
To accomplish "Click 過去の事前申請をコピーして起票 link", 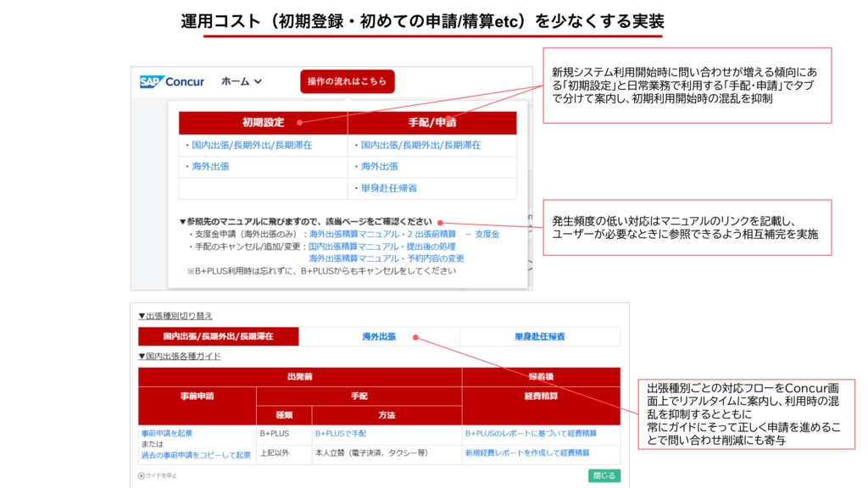I will click(x=196, y=455).
